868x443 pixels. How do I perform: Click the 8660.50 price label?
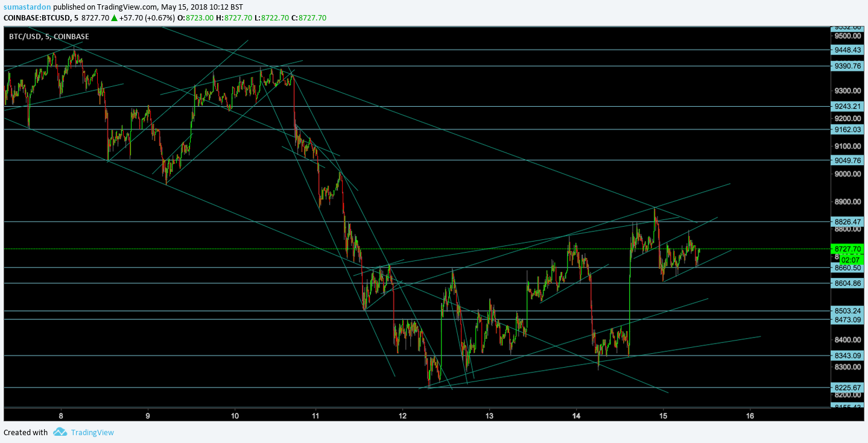[849, 268]
